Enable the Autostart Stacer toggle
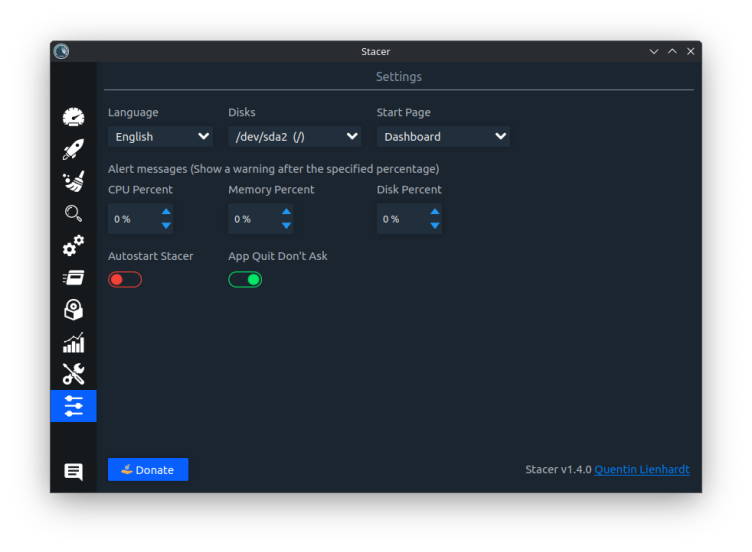Viewport: 752px width, 552px height. 125,279
